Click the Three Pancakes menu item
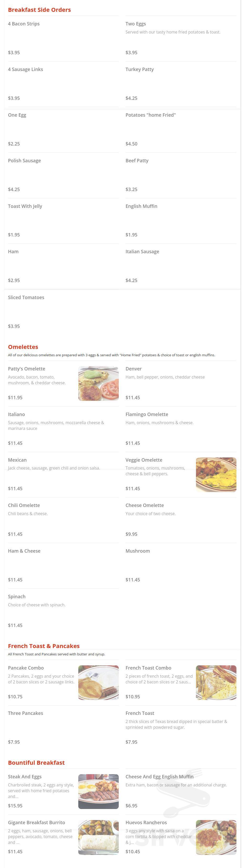This screenshot has width=243, height=868. tap(25, 713)
